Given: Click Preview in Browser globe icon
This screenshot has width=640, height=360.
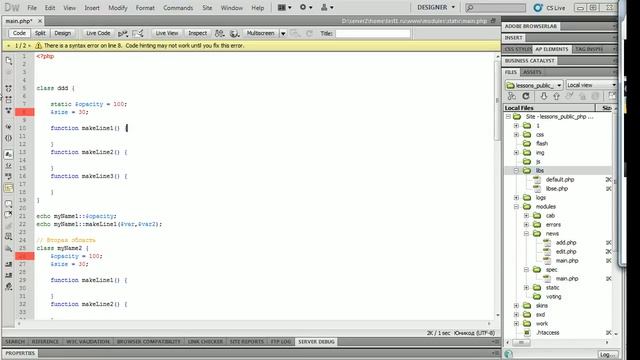Looking at the screenshot, I should (234, 33).
